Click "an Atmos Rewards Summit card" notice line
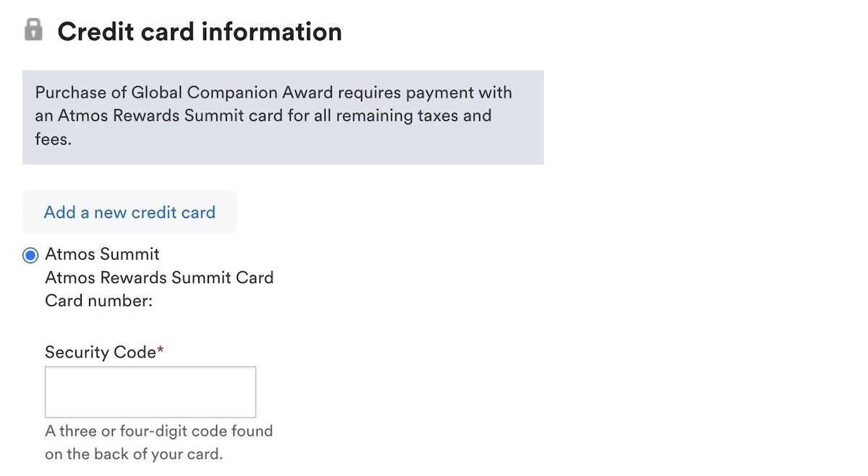This screenshot has width=868, height=476. pyautogui.click(x=159, y=116)
